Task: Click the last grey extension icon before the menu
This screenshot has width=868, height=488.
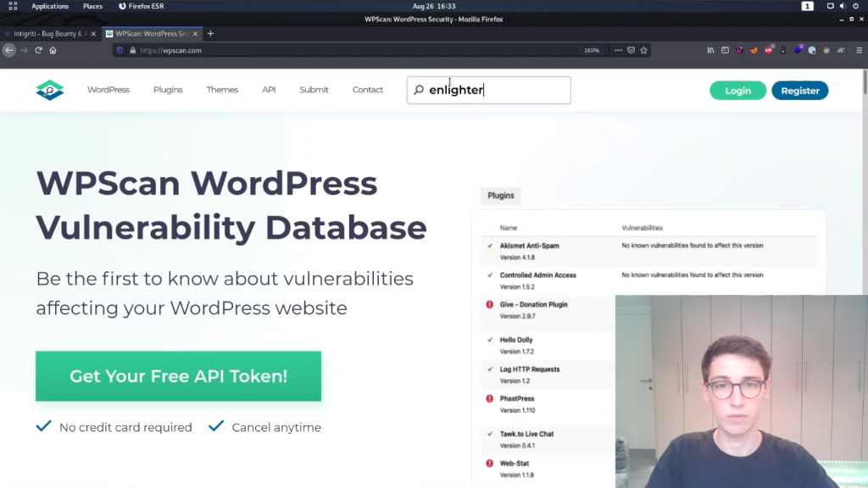Action: (841, 50)
